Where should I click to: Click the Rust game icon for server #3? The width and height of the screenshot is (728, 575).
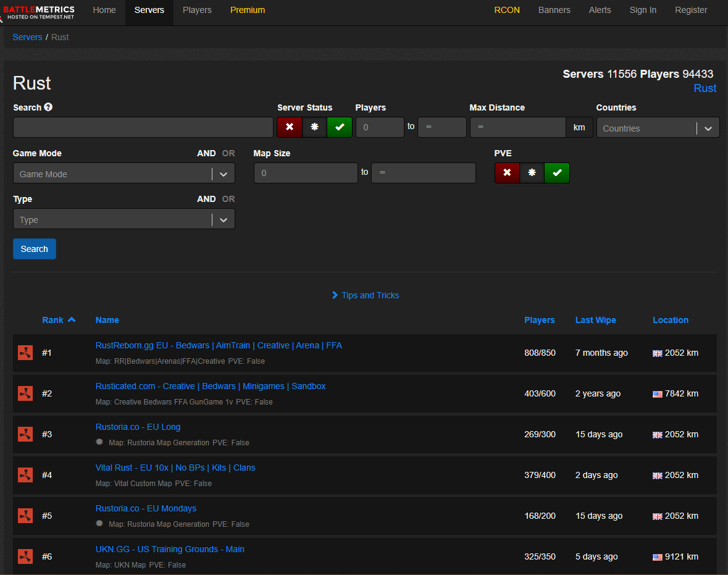tap(25, 434)
